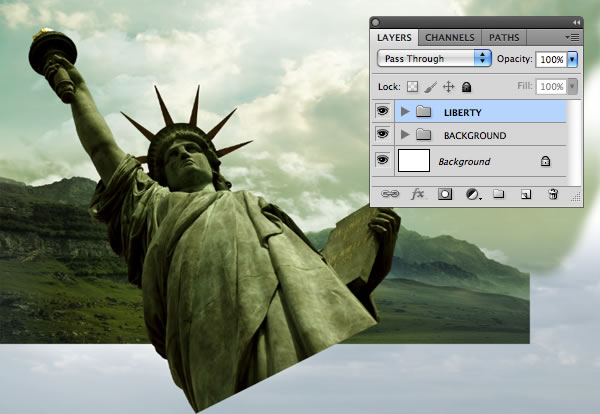Click the Fill value field

tap(551, 86)
